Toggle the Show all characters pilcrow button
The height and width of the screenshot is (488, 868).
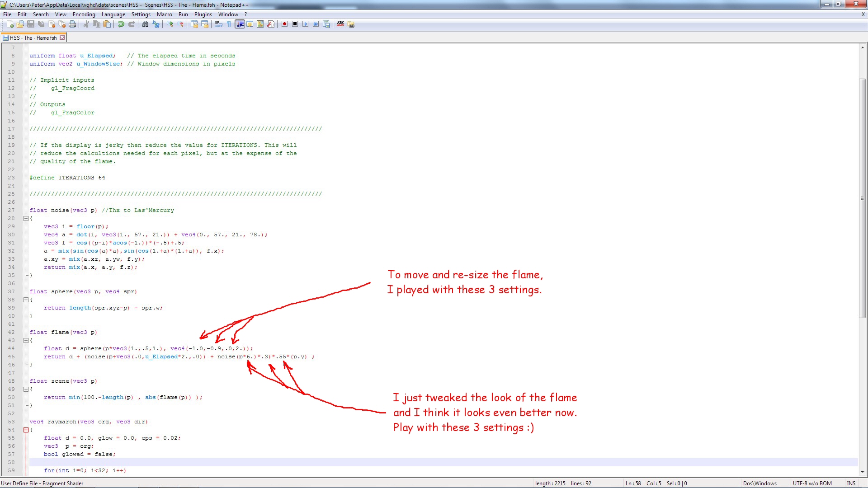(229, 24)
